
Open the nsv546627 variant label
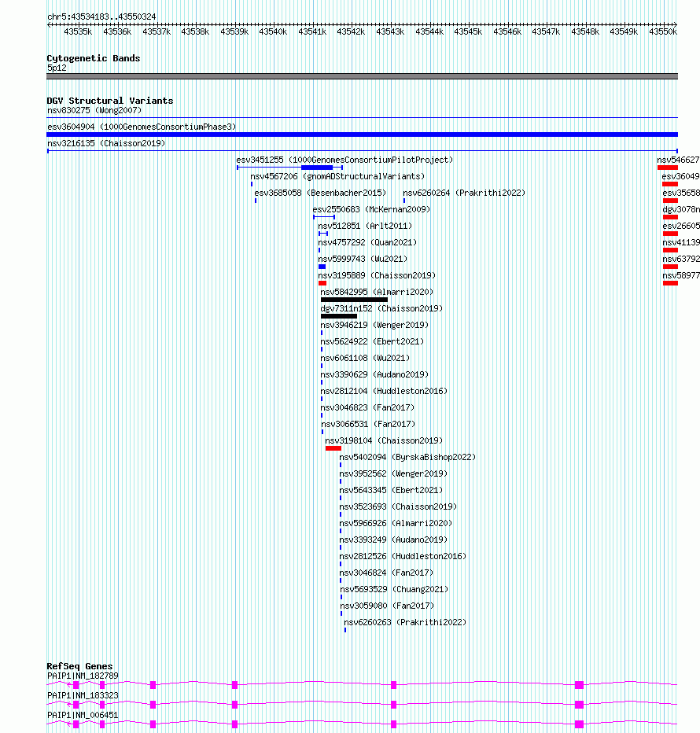point(678,160)
